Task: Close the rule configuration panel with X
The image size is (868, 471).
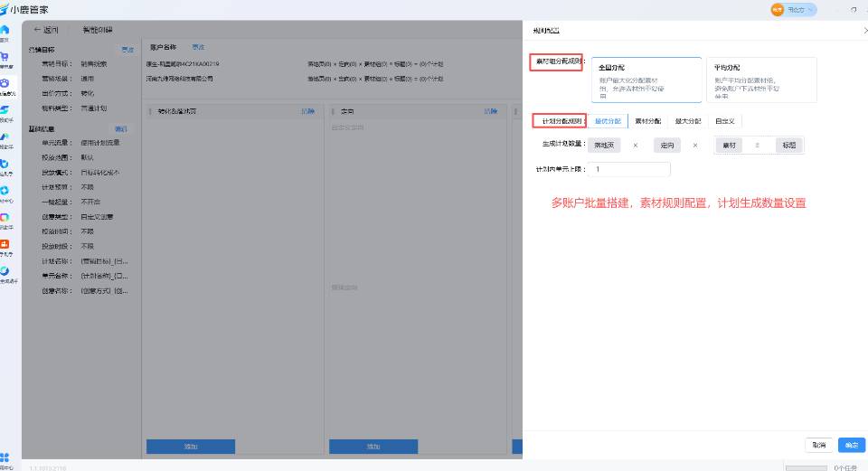Action: pyautogui.click(x=865, y=30)
